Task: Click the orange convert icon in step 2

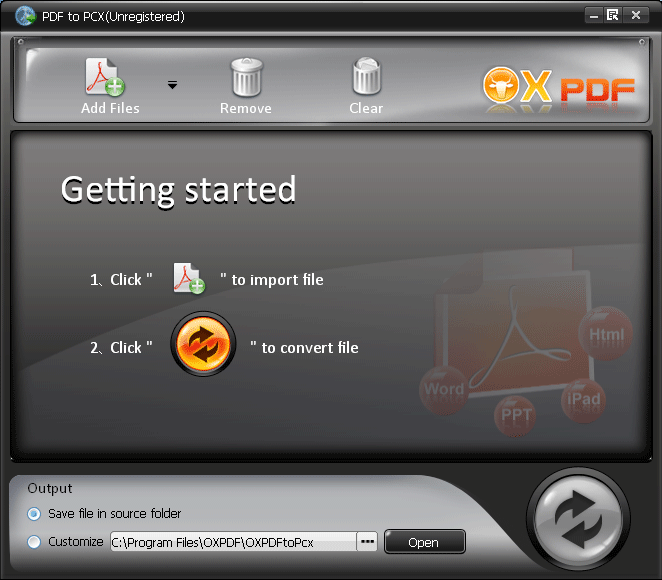Action: point(203,344)
